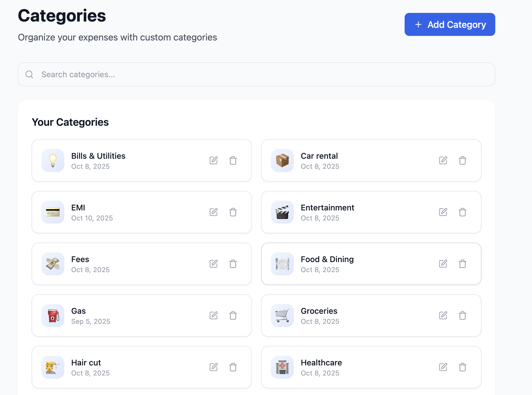Delete the Car rental category
The image size is (532, 395).
(463, 160)
